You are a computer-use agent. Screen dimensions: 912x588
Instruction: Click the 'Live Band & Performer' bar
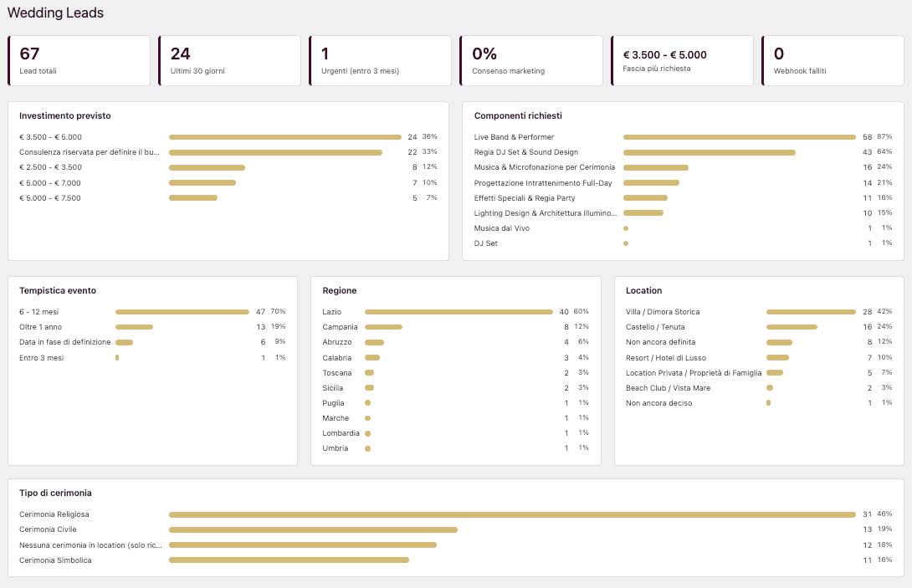[x=740, y=137]
